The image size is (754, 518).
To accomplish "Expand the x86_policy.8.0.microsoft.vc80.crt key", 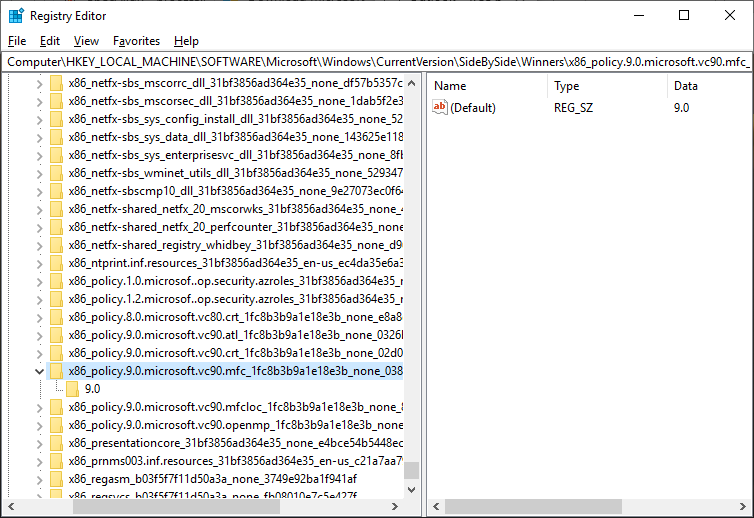I will click(x=39, y=318).
